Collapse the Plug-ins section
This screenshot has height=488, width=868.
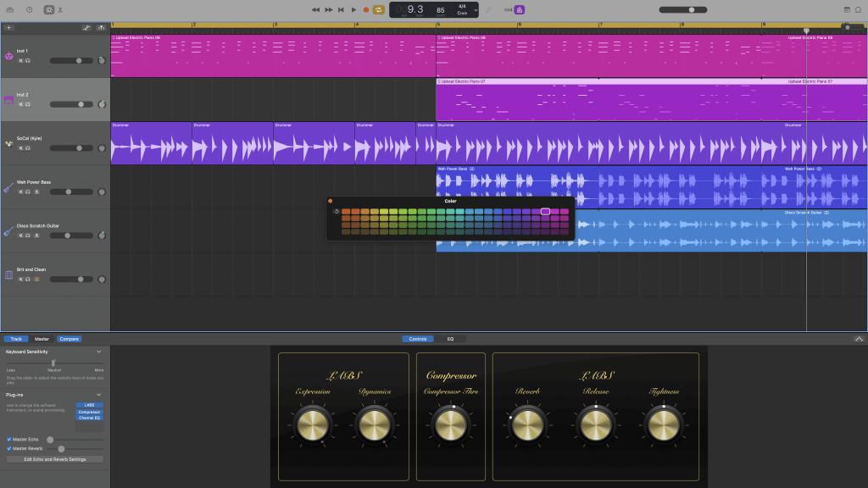pyautogui.click(x=98, y=394)
